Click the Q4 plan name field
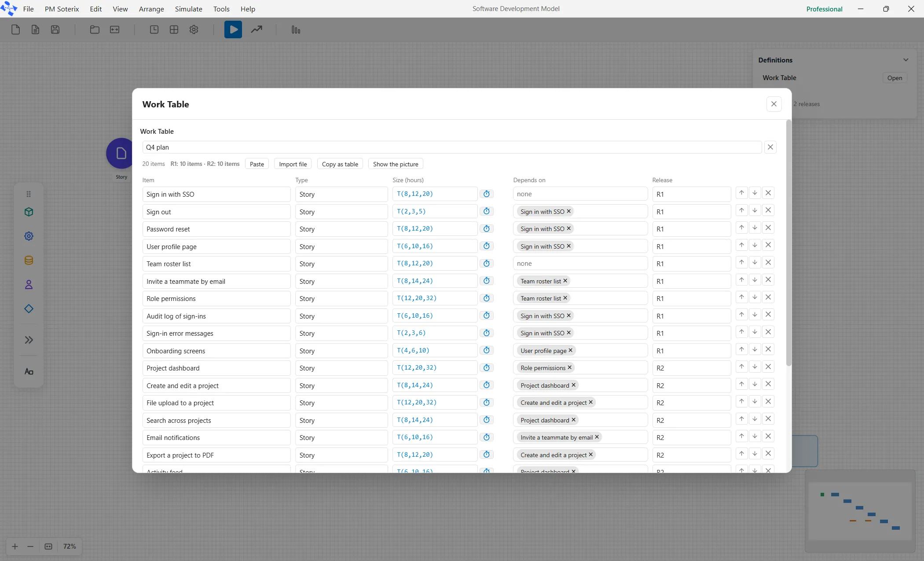 tap(452, 147)
